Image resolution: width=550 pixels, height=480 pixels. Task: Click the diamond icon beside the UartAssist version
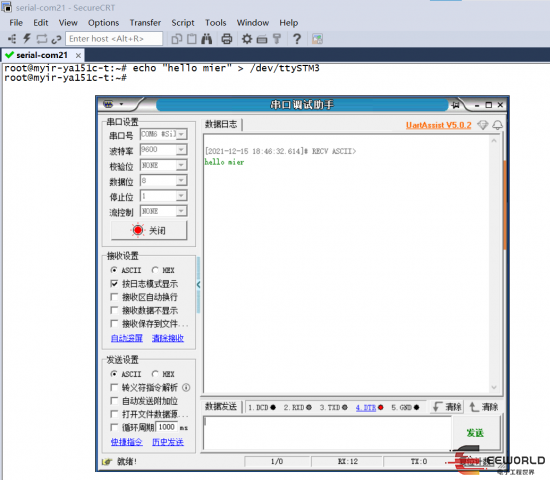click(x=483, y=125)
